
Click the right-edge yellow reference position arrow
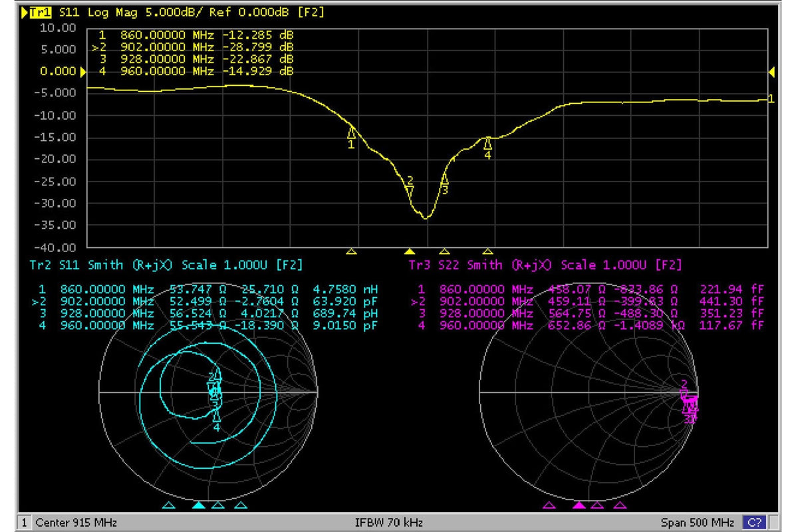coord(772,71)
